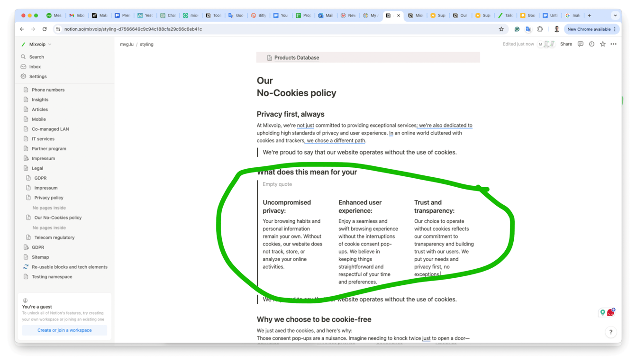637x364 pixels.
Task: Switch to the Tailc browser tab
Action: [506, 15]
